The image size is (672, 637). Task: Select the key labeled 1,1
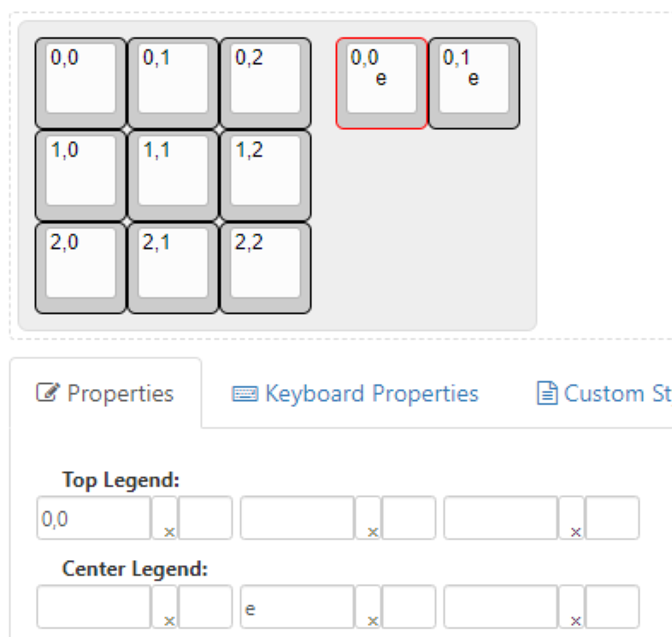[174, 175]
